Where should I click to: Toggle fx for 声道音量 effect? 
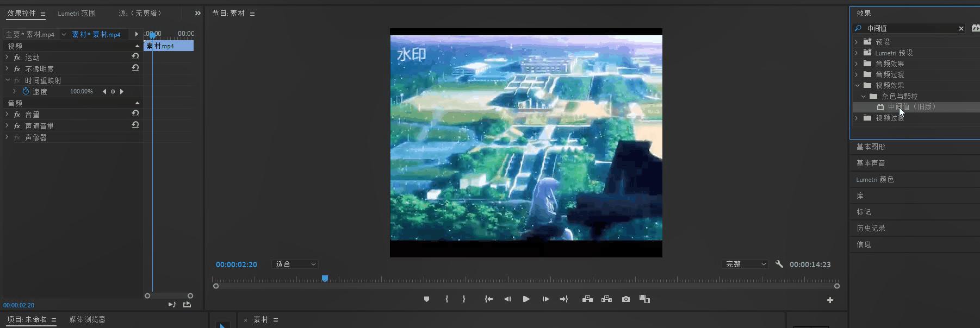[17, 126]
